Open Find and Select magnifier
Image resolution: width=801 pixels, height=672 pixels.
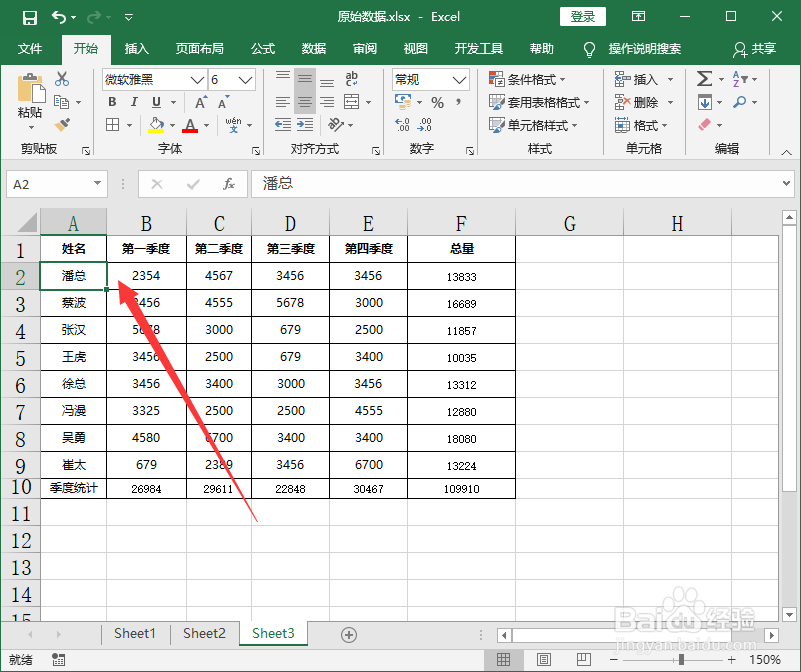pos(740,102)
